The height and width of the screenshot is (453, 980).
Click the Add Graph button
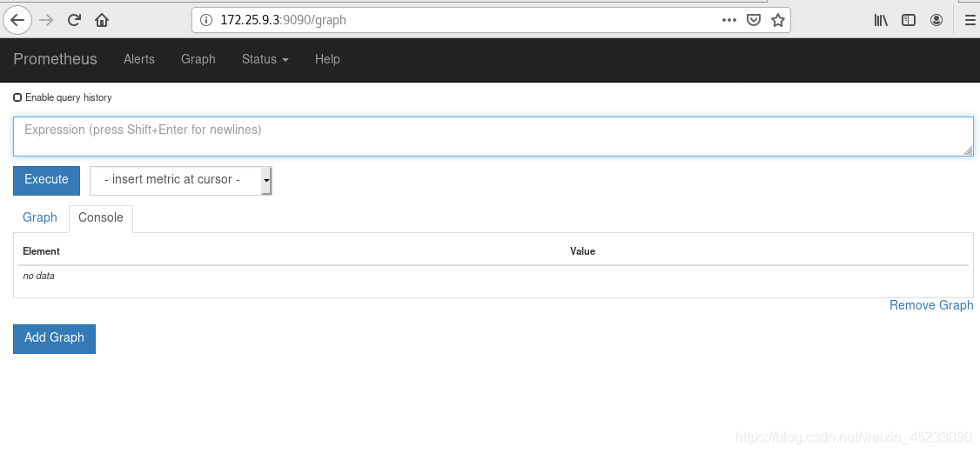pyautogui.click(x=54, y=338)
